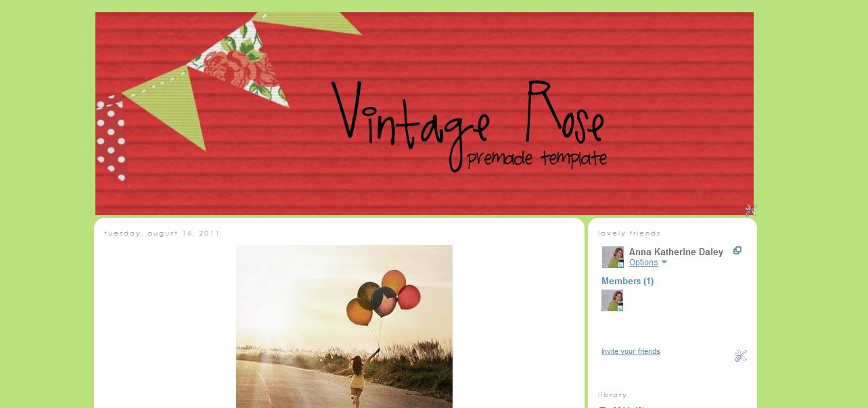Viewport: 868px width, 408px height.
Task: Click the Anna Katherine Daley name text
Action: coord(676,252)
